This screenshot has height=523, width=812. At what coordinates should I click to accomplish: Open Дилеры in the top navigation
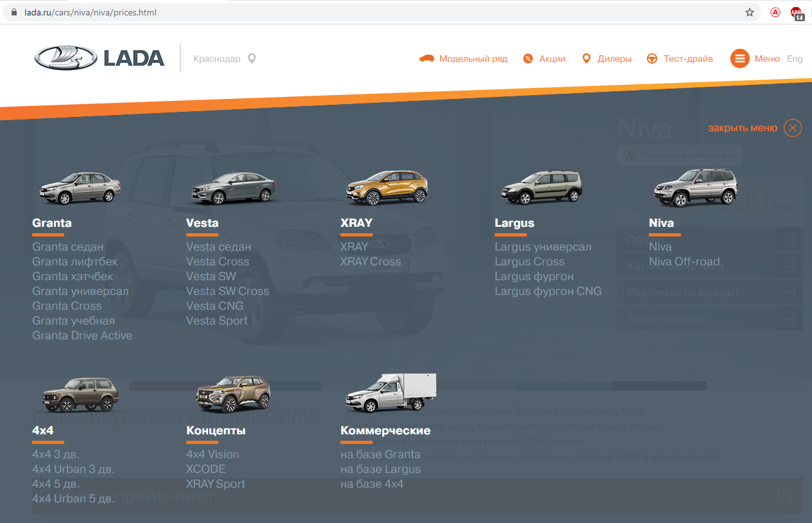pos(615,58)
